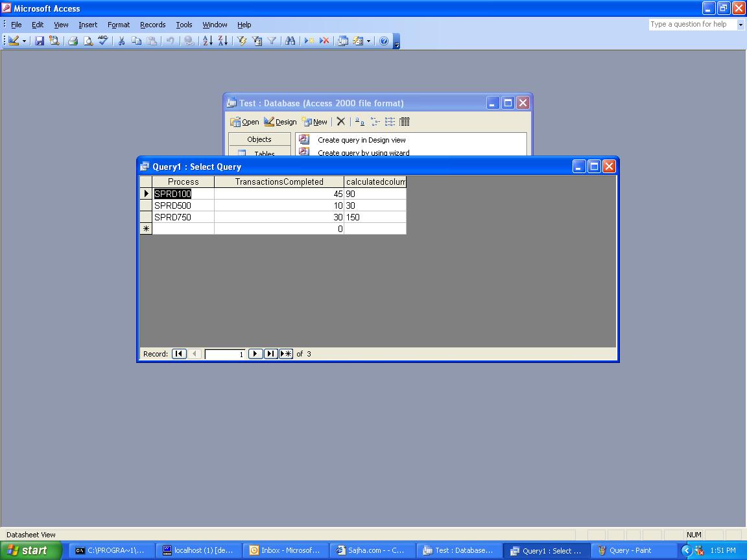Click the Print icon
747x560 pixels.
point(73,41)
